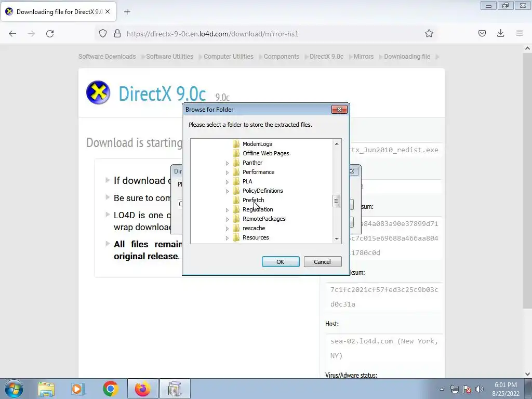Image resolution: width=532 pixels, height=399 pixels.
Task: Select the ModemLogs folder
Action: tap(257, 144)
